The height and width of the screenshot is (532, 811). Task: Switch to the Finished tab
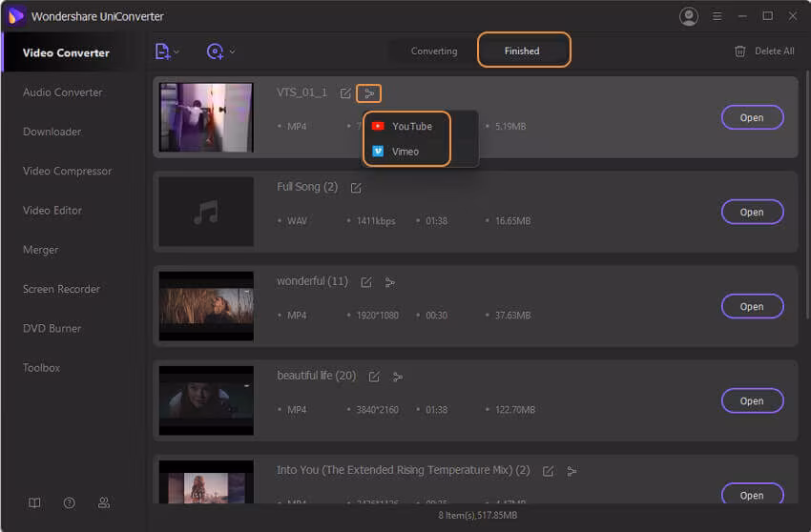(x=522, y=51)
